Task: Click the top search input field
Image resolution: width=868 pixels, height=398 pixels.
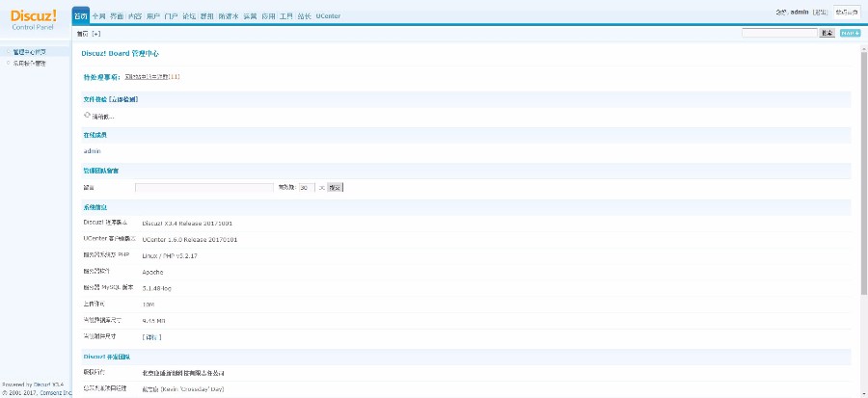Action: click(779, 33)
